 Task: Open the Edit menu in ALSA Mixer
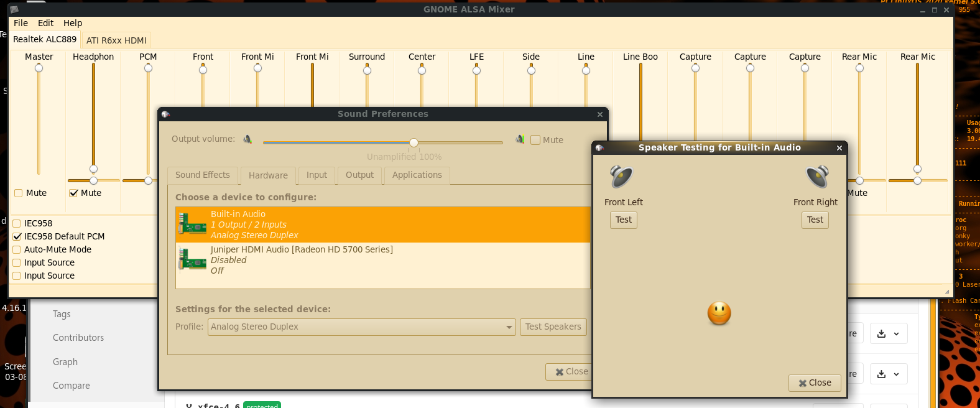click(x=45, y=23)
